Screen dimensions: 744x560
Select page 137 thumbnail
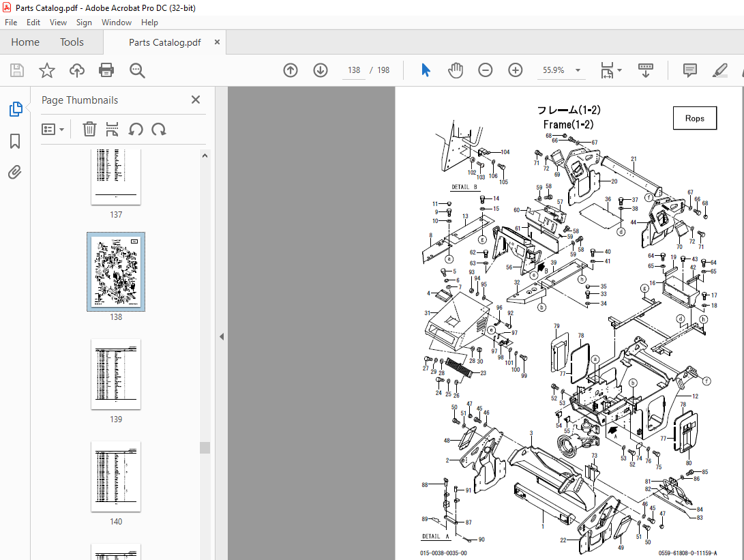pyautogui.click(x=116, y=177)
